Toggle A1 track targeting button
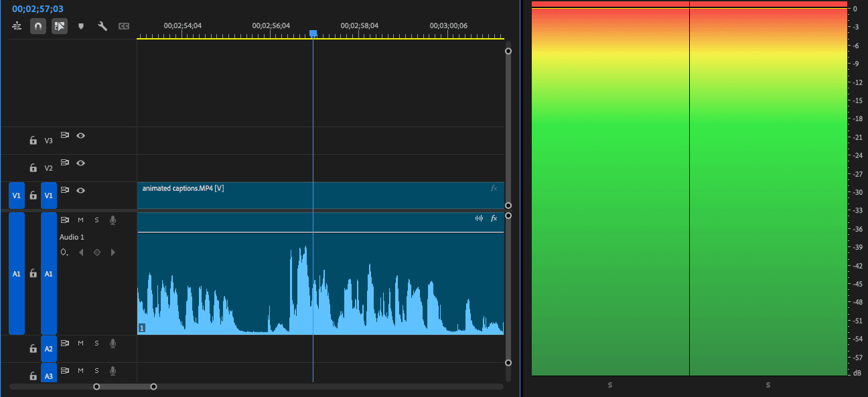This screenshot has height=397, width=868. coord(49,273)
